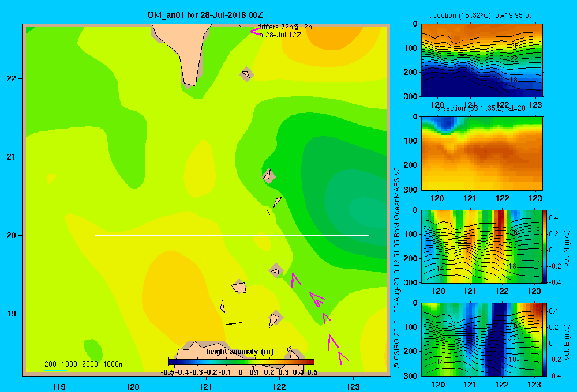Open the salinity section panel at lat=20
Image resolution: width=577 pixels, height=392 pixels.
click(482, 153)
